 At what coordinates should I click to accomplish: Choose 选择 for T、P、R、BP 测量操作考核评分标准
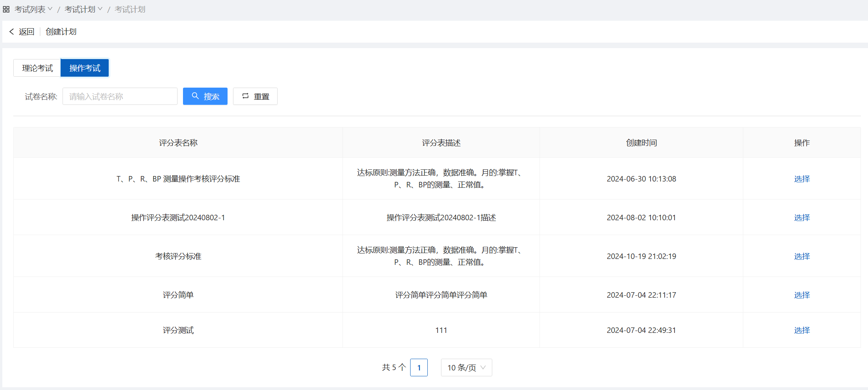(802, 179)
